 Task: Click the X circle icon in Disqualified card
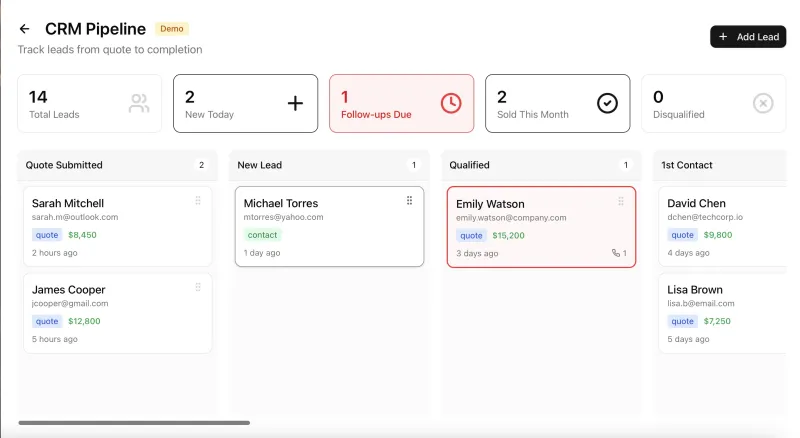click(763, 103)
